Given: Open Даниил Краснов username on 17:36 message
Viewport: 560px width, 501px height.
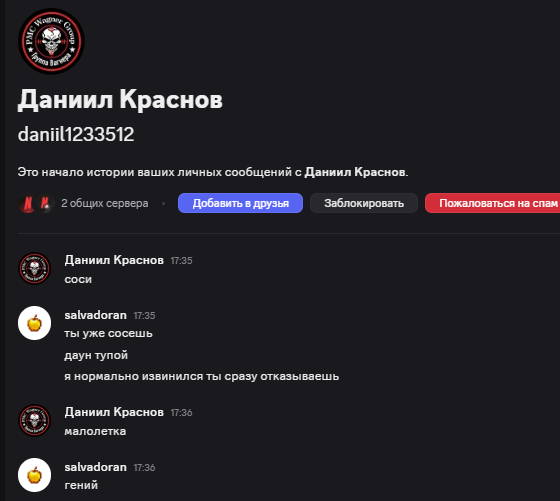Looking at the screenshot, I should click(114, 412).
